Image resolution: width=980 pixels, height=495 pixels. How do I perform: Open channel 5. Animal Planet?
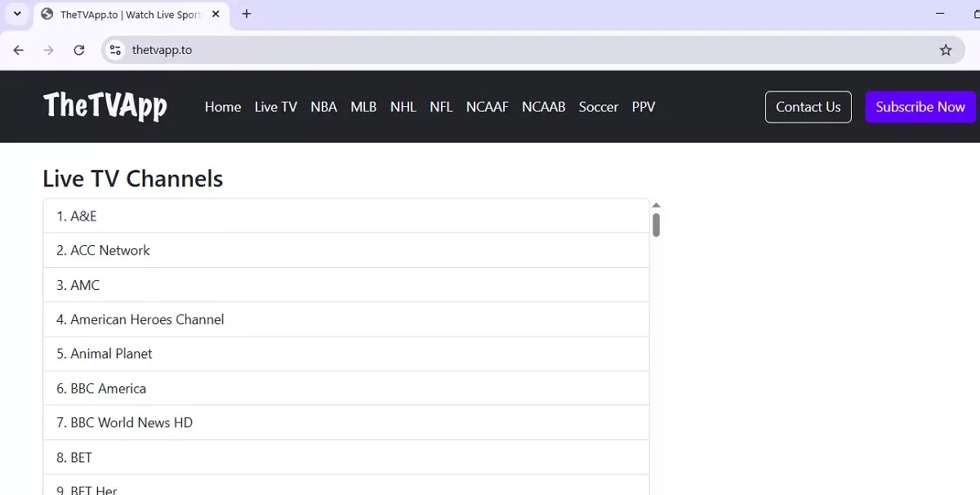pyautogui.click(x=346, y=354)
